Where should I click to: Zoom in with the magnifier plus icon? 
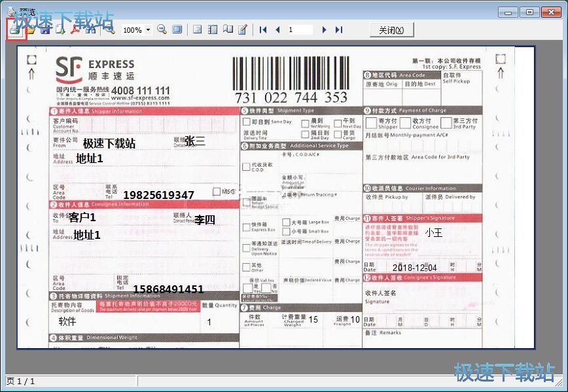pyautogui.click(x=110, y=29)
